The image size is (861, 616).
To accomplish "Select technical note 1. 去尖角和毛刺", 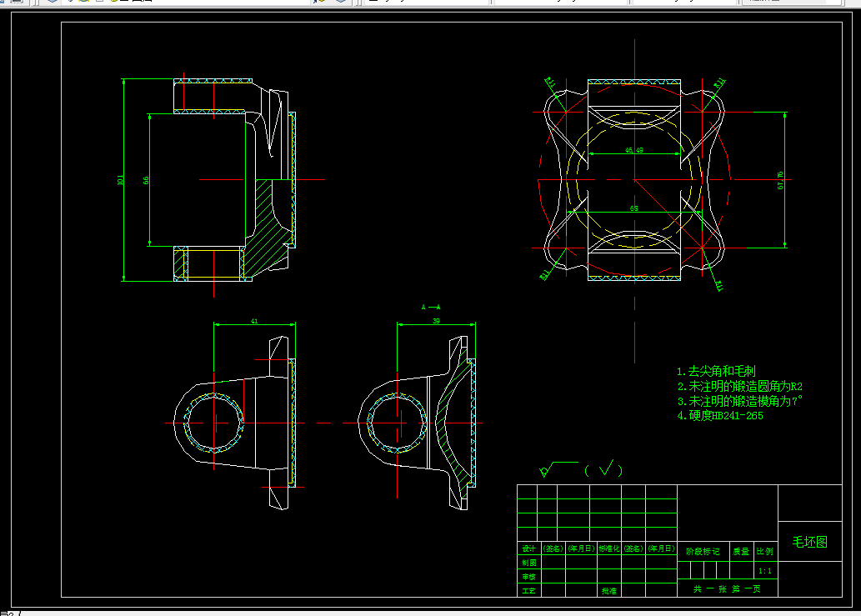I will (x=716, y=371).
